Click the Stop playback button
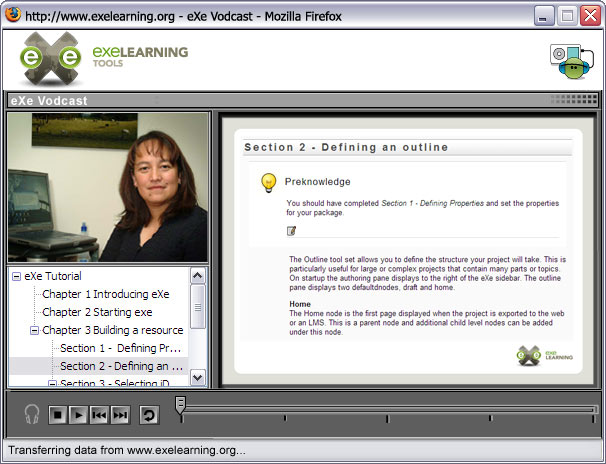606x464 pixels. click(x=58, y=415)
